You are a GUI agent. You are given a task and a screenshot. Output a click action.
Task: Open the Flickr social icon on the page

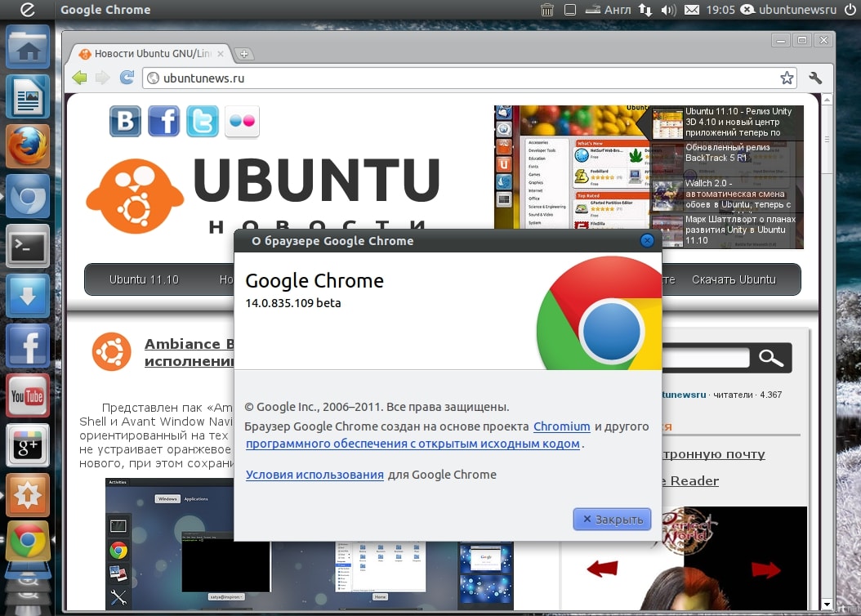click(242, 121)
